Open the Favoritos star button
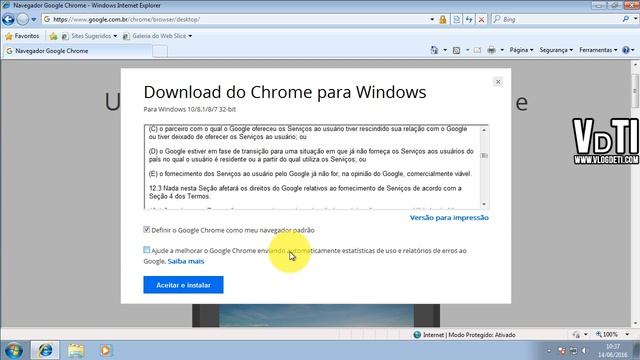The image size is (640, 360). 22,36
